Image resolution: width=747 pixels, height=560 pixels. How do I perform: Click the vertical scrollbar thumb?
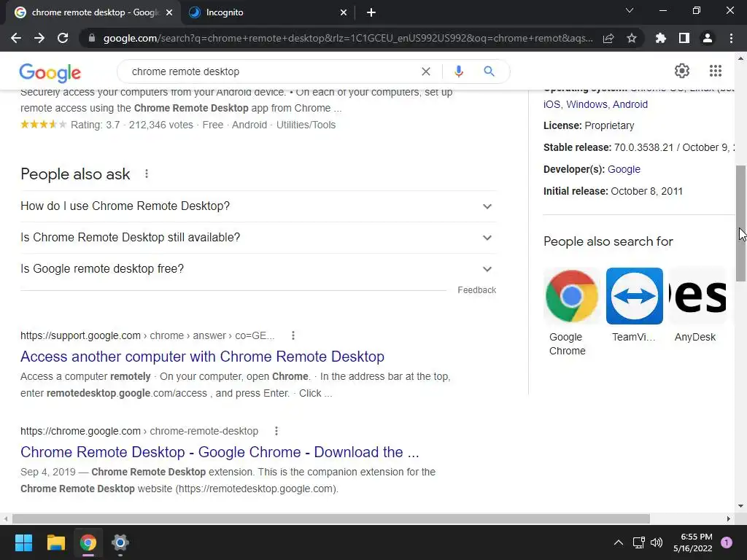[740, 223]
